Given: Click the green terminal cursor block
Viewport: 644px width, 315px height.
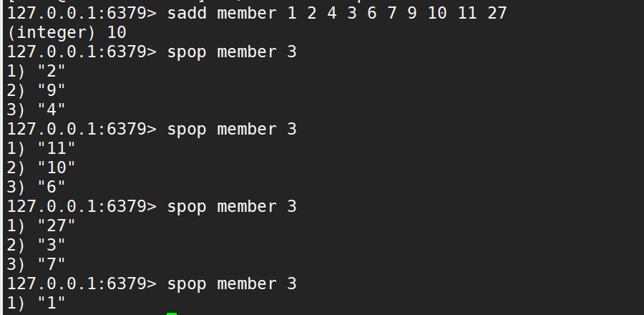Looking at the screenshot, I should click(172, 314).
